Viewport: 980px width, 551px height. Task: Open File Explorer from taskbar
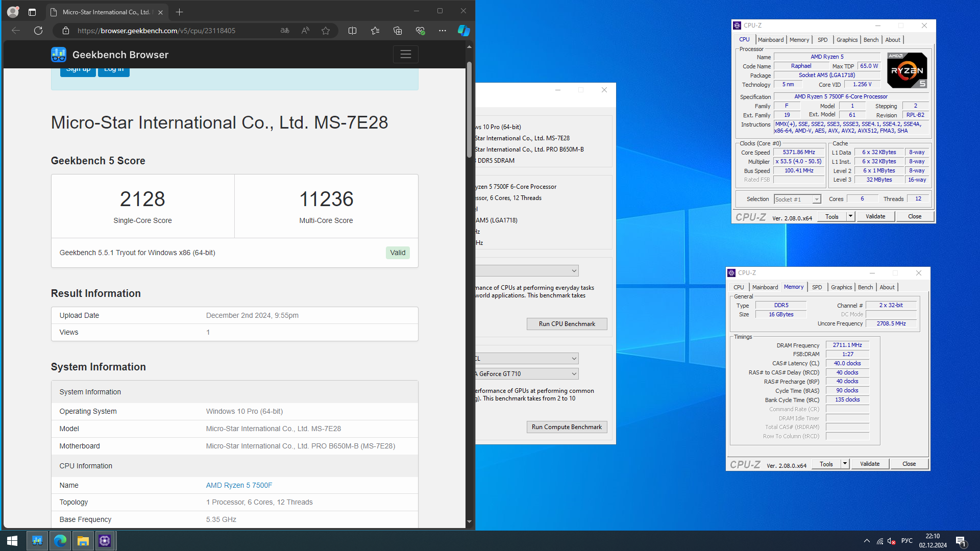(83, 541)
